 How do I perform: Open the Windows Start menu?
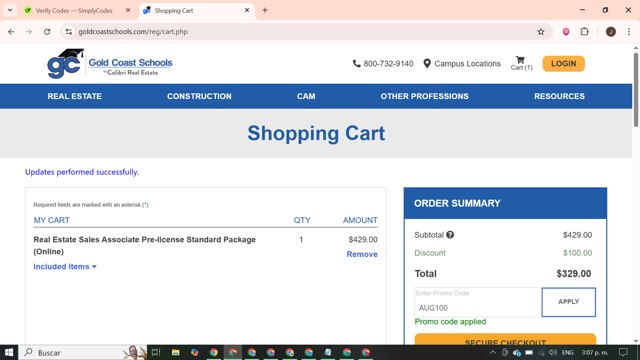[9, 352]
